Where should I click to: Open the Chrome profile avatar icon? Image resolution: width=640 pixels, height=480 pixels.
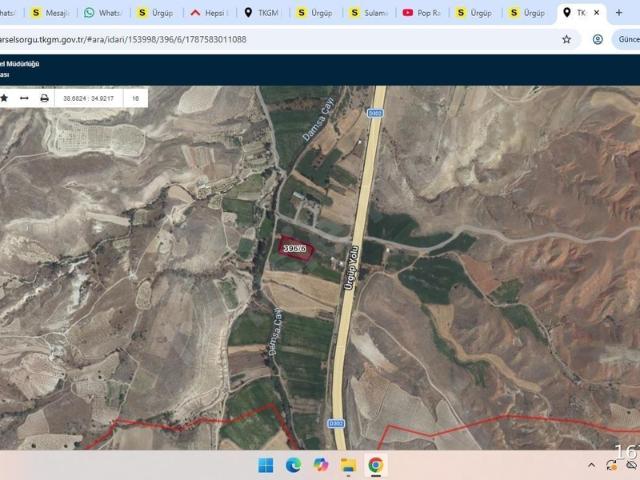(598, 39)
